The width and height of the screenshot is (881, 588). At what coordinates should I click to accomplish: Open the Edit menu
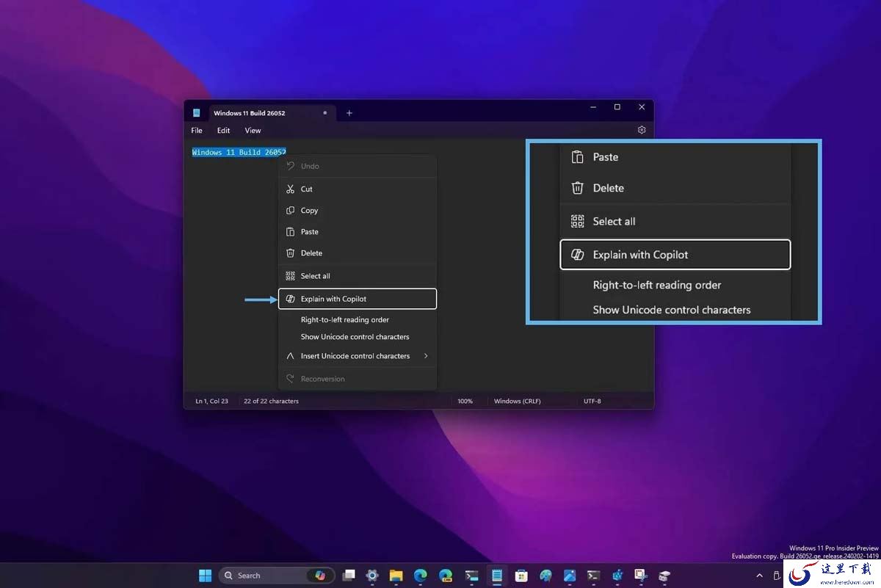tap(223, 131)
